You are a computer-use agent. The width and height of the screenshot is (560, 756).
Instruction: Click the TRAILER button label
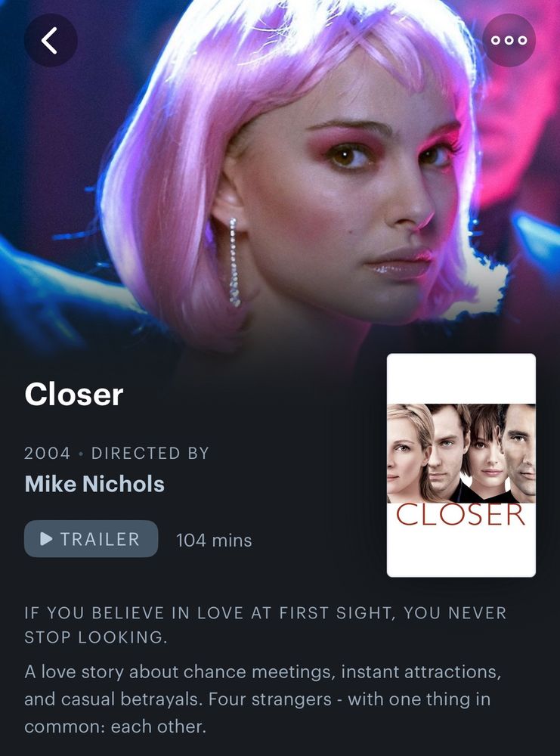coord(100,539)
